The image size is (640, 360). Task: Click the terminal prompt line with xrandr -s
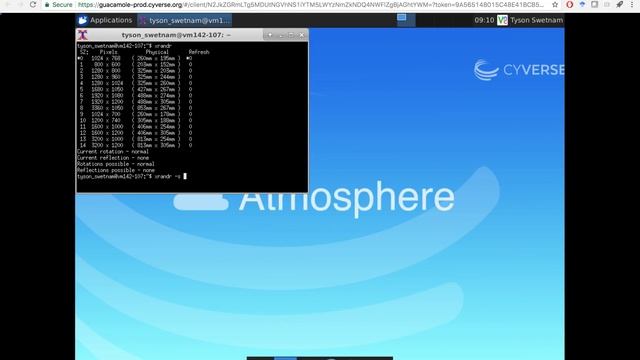click(x=132, y=176)
